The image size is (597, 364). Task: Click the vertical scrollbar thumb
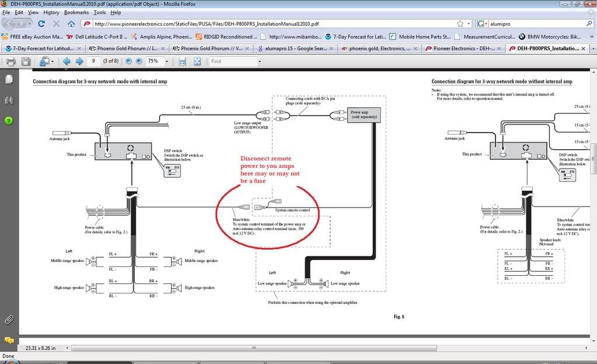click(x=593, y=158)
